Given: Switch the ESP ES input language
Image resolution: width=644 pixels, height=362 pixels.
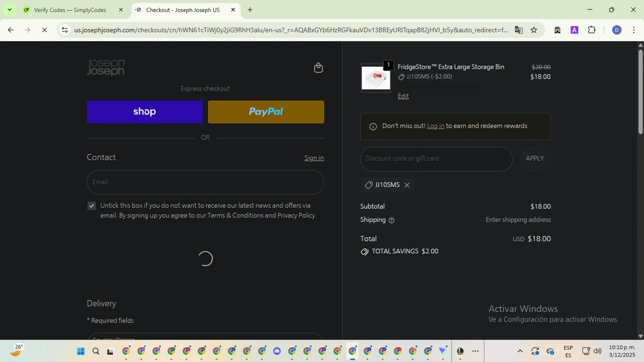Looking at the screenshot, I should click(x=568, y=351).
